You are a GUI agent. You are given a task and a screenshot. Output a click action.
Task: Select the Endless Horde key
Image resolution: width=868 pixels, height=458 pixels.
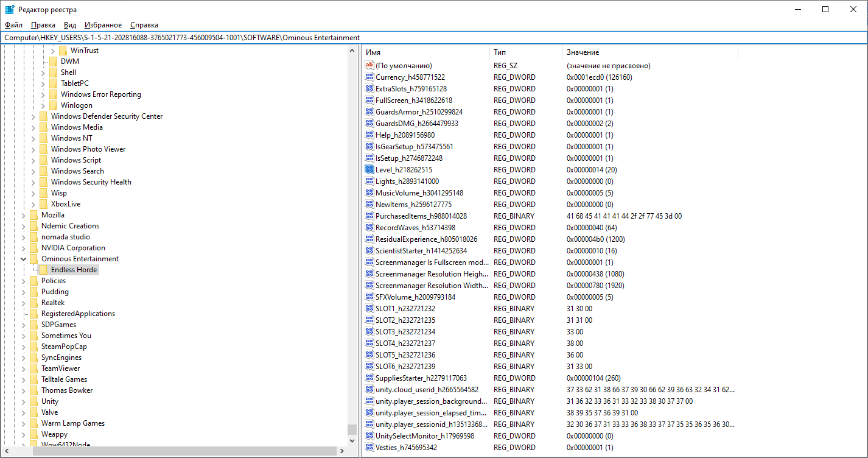(x=74, y=270)
